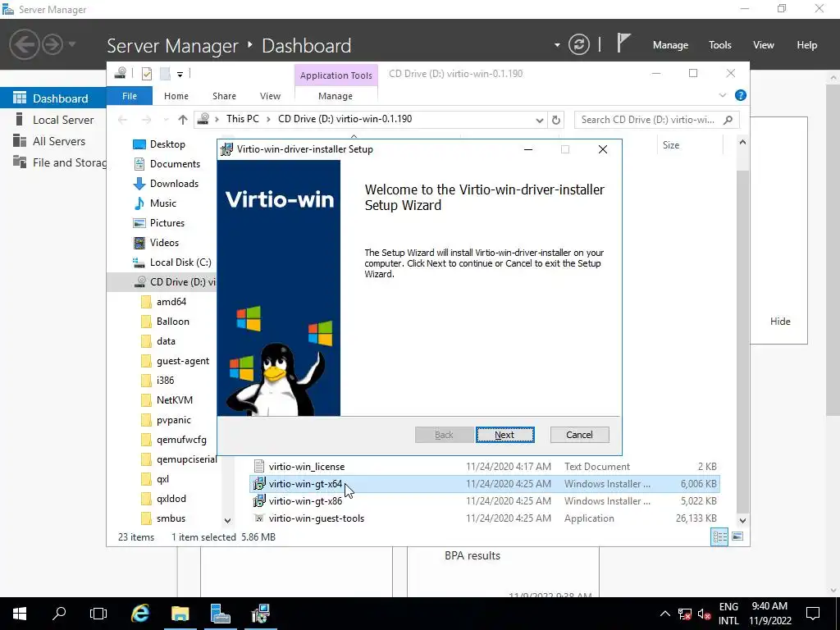Image resolution: width=840 pixels, height=630 pixels.
Task: Open the guest-agent folder in tree
Action: click(x=183, y=361)
